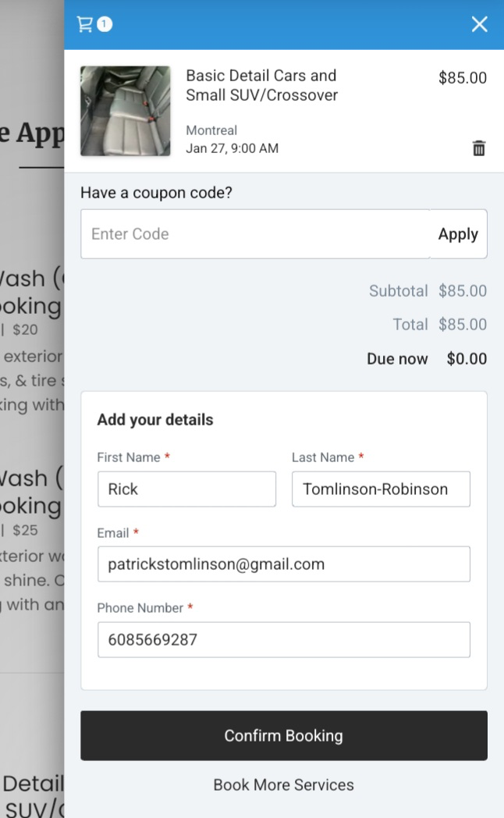Viewport: 504px width, 818px height.
Task: Delete the Basic Detail service with trash icon
Action: pyautogui.click(x=479, y=148)
